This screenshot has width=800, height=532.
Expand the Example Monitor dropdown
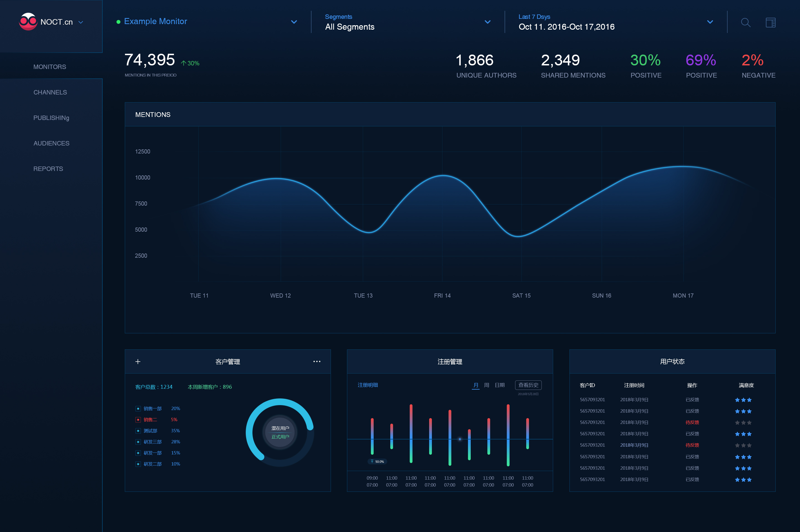pos(294,22)
